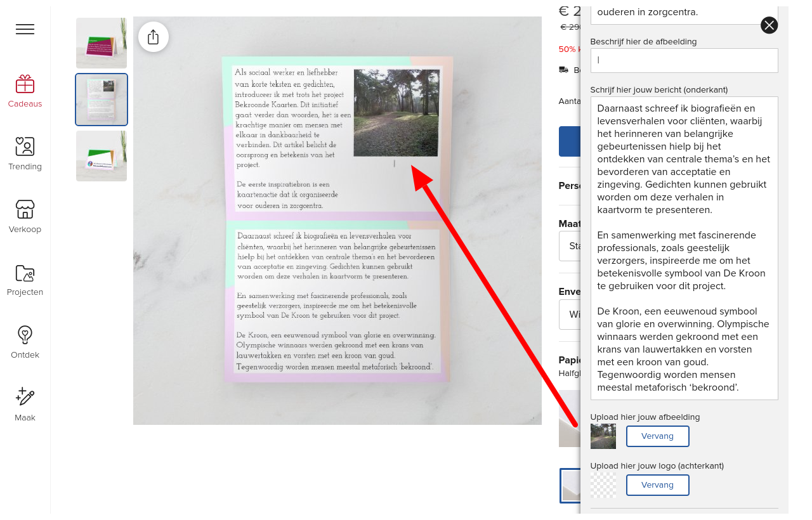Click the 'Beschrijf hier de afbeelding' input field
The image size is (812, 520).
[x=684, y=60]
